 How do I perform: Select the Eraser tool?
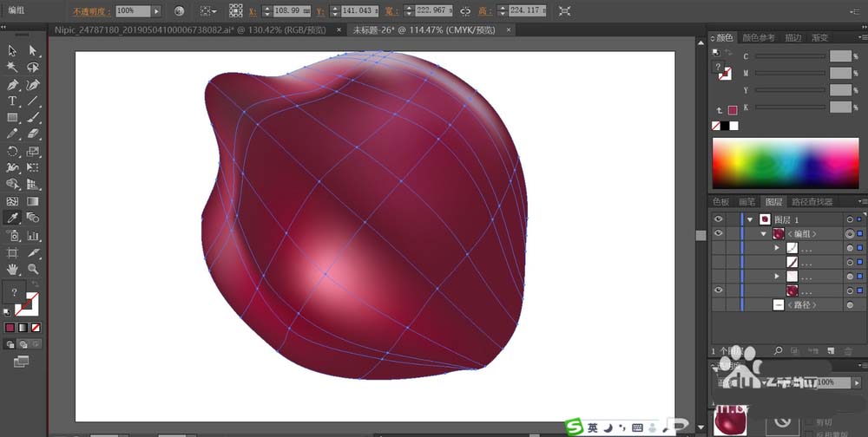33,134
